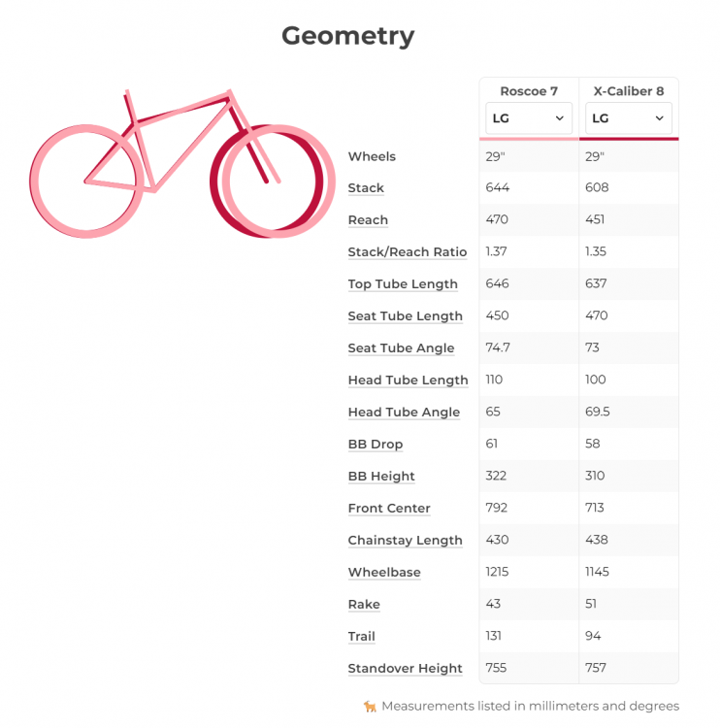Select the Seat Tube Angle label

[401, 348]
